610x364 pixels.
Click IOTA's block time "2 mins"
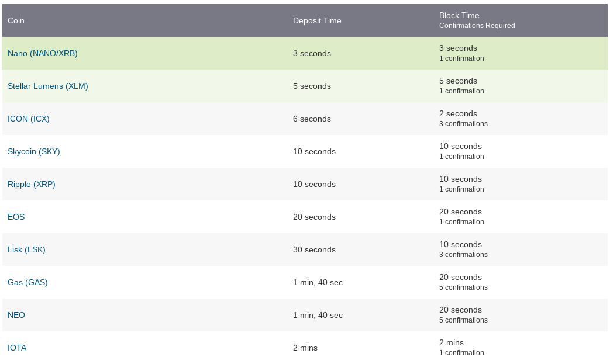click(x=452, y=342)
